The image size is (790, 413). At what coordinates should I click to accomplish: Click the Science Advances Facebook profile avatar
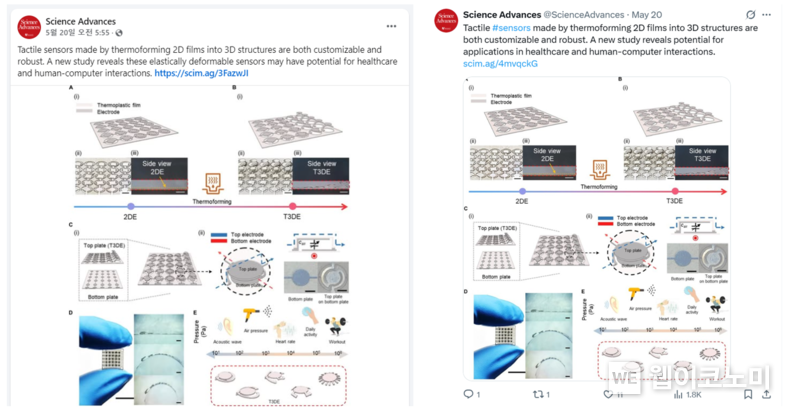(29, 27)
